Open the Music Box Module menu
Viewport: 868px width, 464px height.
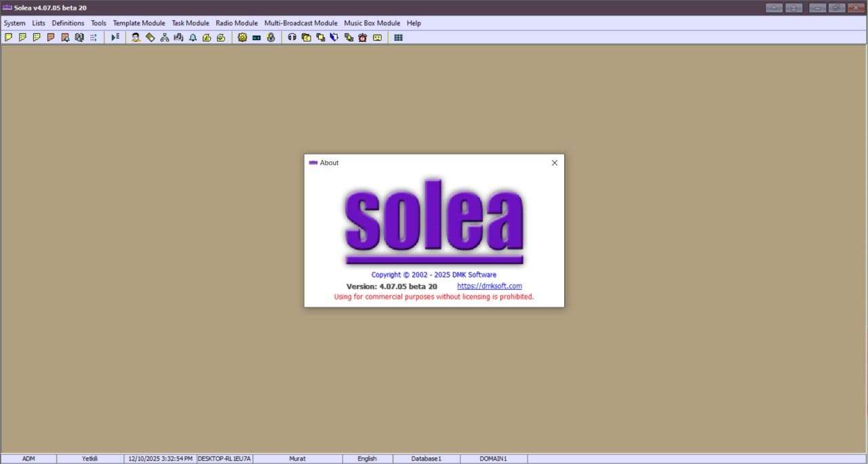(372, 23)
